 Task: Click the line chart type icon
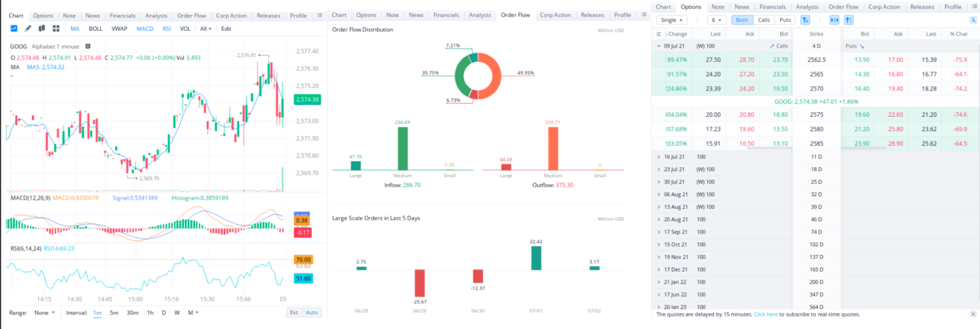click(14, 29)
